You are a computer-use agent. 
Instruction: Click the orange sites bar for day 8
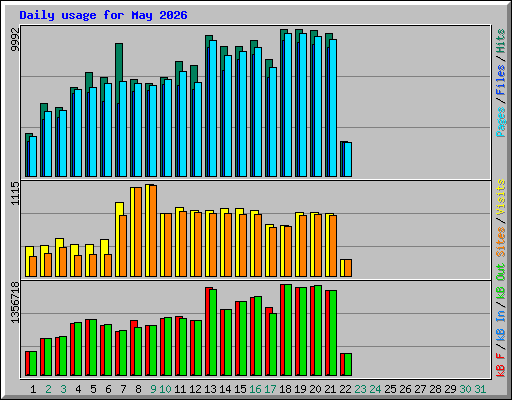138,232
